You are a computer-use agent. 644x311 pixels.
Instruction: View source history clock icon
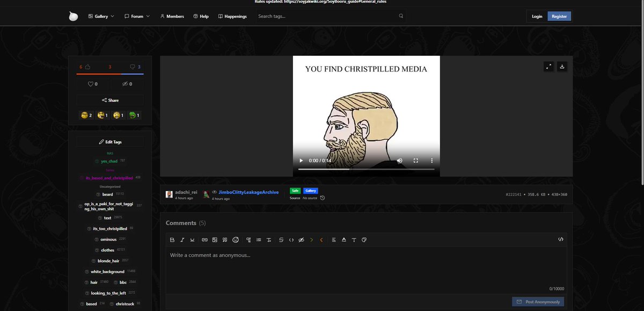[323, 198]
